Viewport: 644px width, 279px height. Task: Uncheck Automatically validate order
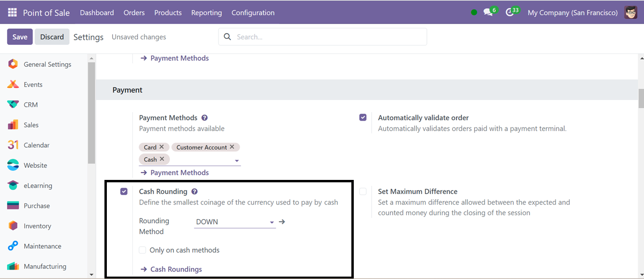(x=363, y=117)
